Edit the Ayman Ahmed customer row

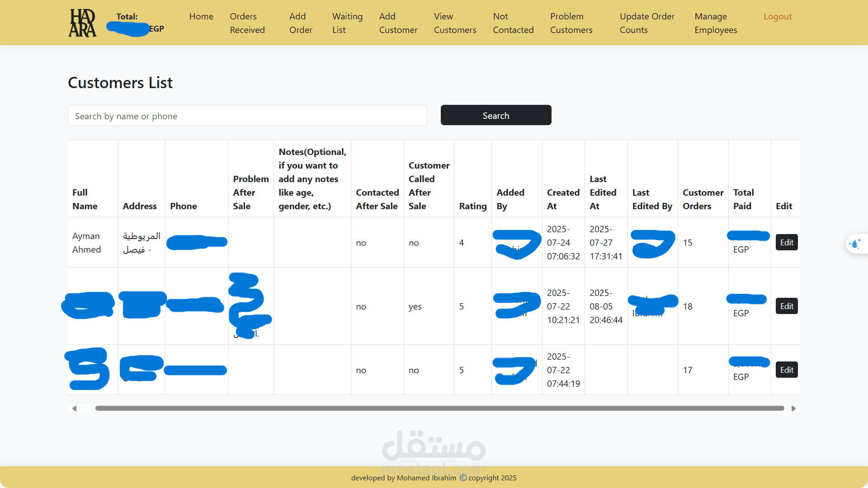coord(787,243)
